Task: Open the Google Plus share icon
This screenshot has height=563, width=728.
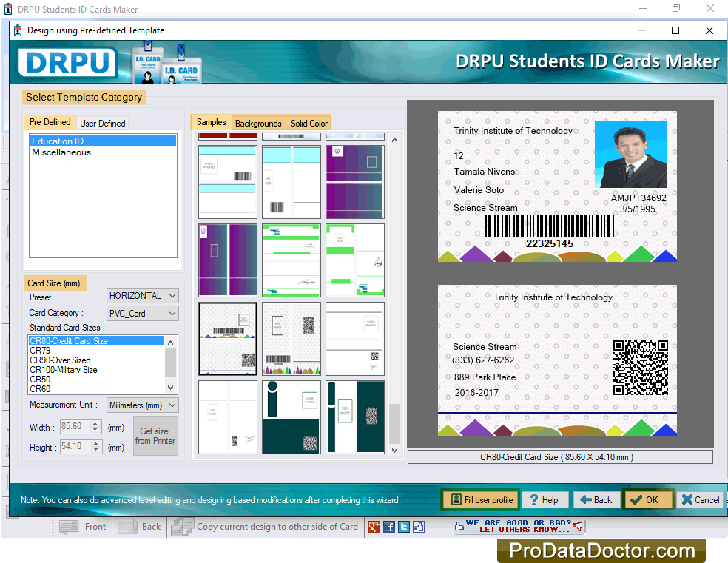Action: click(374, 527)
